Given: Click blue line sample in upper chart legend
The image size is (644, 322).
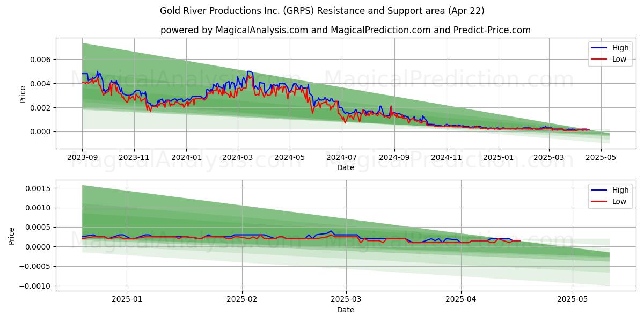Looking at the screenshot, I should [600, 48].
